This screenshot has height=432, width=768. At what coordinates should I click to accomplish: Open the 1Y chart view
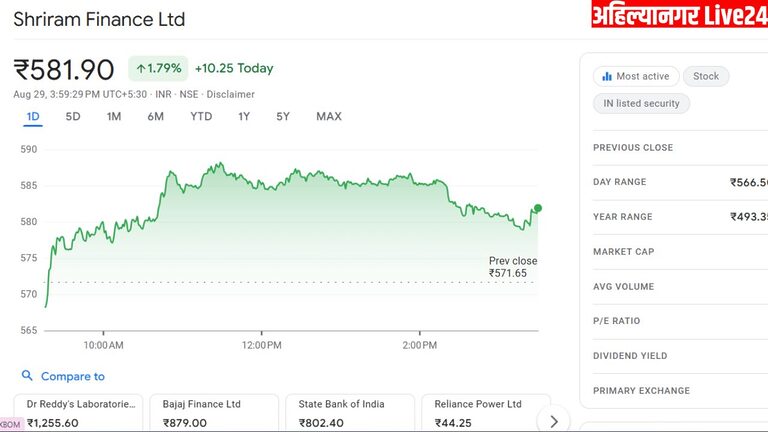[x=244, y=117]
